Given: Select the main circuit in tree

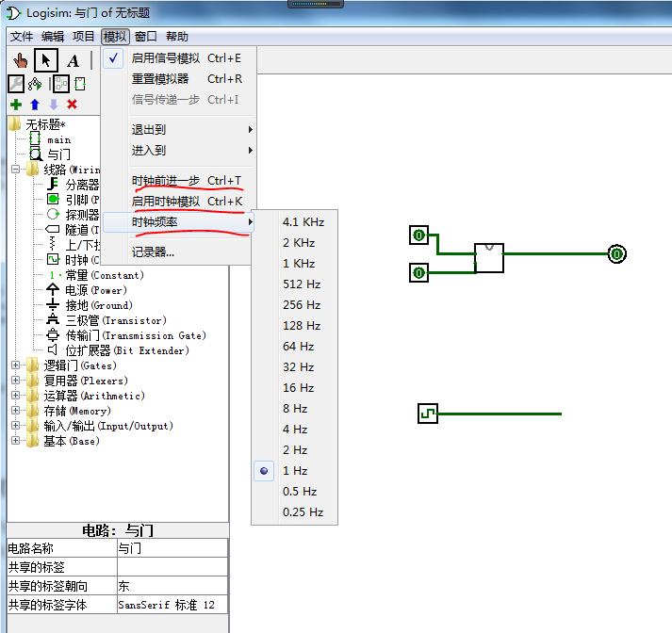Looking at the screenshot, I should [x=51, y=139].
